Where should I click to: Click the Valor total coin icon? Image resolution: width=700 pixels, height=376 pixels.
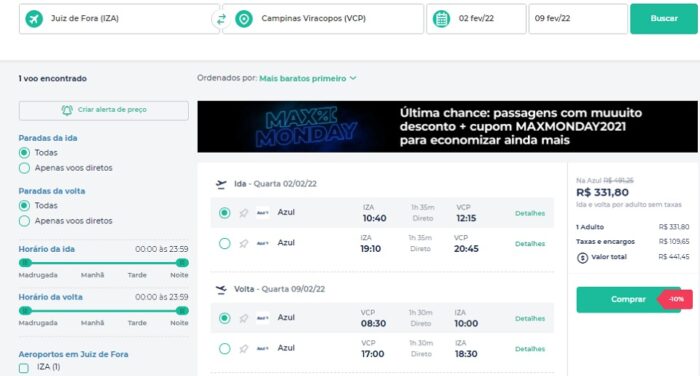[x=582, y=258]
